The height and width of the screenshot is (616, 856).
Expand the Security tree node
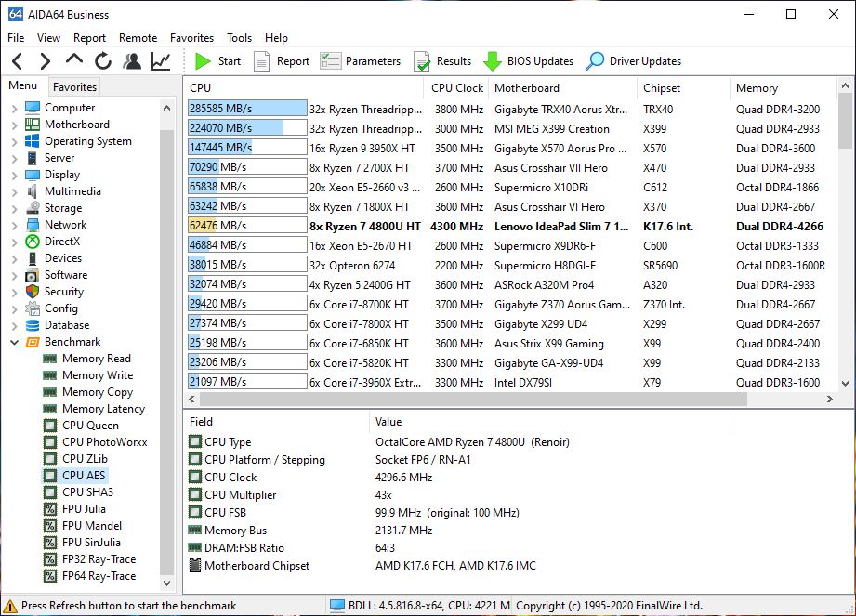click(14, 293)
